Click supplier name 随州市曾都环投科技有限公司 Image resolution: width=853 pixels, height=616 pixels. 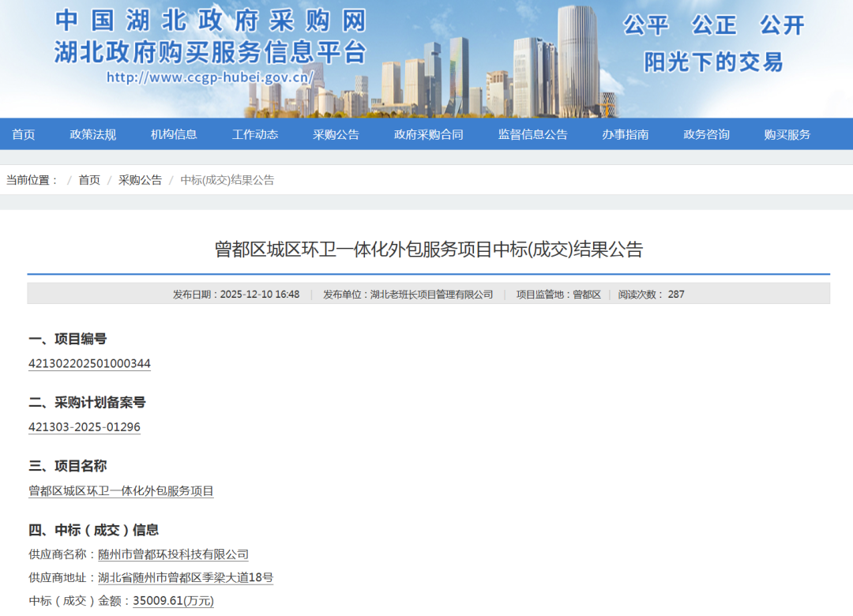[x=173, y=554]
